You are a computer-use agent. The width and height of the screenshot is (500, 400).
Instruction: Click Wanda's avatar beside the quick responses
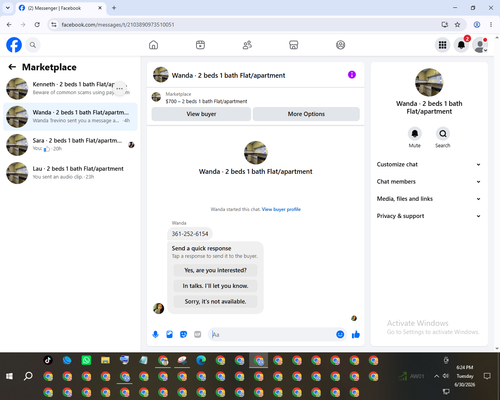pyautogui.click(x=158, y=308)
